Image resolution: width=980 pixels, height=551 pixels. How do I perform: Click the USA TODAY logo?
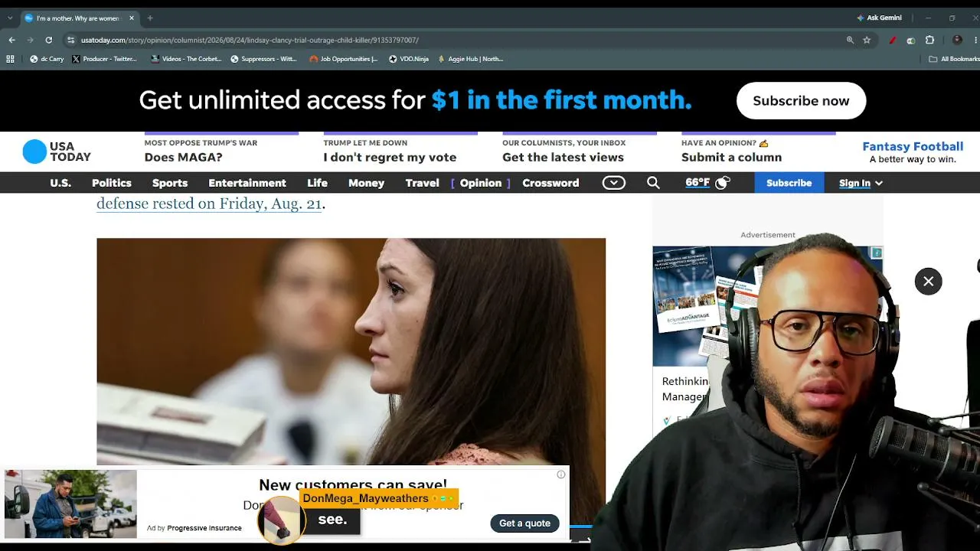point(57,152)
